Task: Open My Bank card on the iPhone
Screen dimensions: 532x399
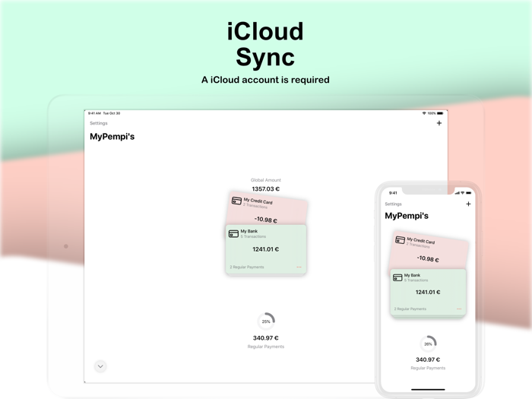Action: click(x=428, y=293)
